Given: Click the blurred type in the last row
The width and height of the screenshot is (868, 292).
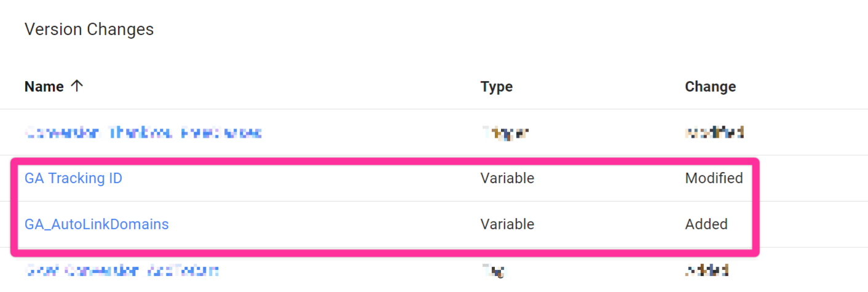Looking at the screenshot, I should 493,270.
